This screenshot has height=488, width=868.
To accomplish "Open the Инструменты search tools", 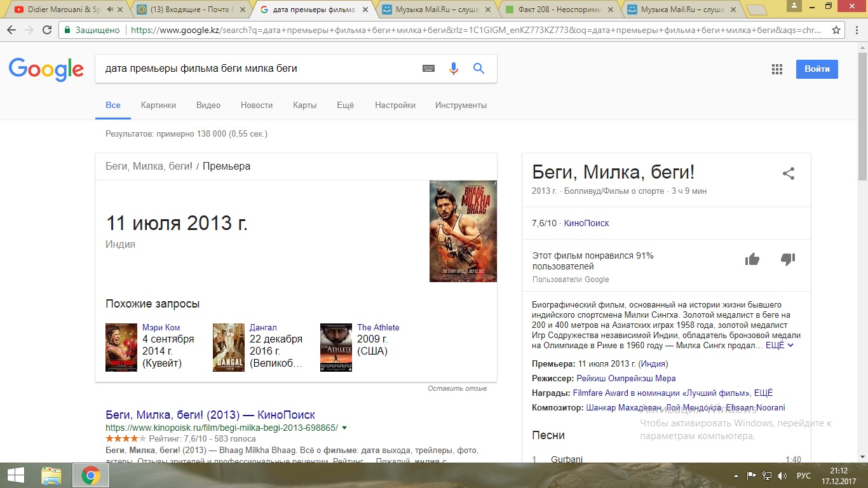I will (461, 105).
